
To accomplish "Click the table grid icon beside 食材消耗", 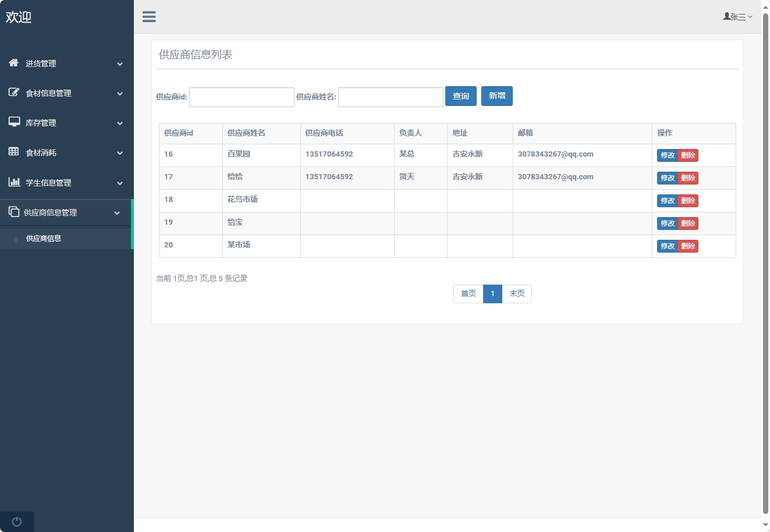I will pyautogui.click(x=13, y=152).
